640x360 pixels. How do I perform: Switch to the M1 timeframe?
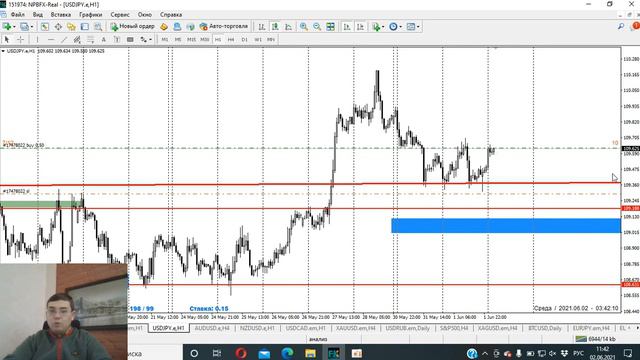(x=164, y=40)
